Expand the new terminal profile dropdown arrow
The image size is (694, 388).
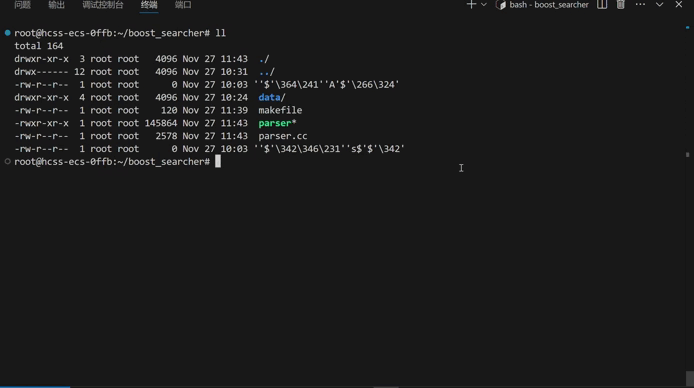click(484, 4)
